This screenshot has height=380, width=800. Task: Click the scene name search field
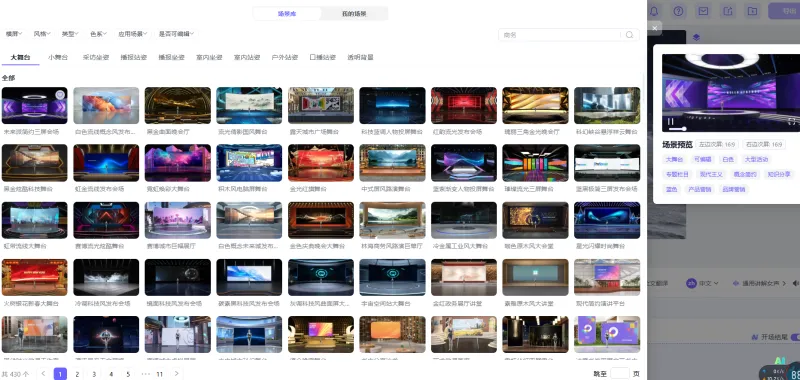[x=561, y=35]
